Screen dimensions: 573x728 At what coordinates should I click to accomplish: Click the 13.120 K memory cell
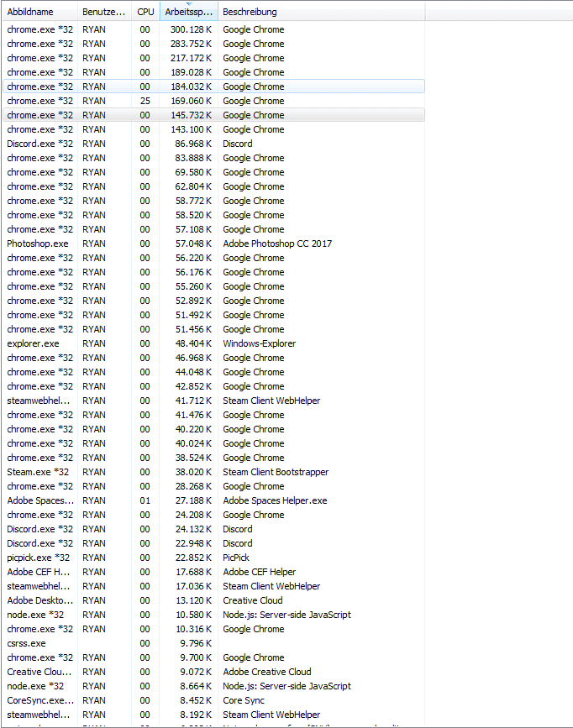(193, 600)
